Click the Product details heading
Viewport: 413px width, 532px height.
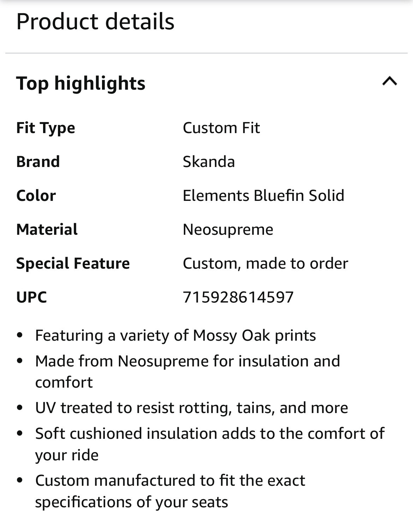tap(95, 22)
